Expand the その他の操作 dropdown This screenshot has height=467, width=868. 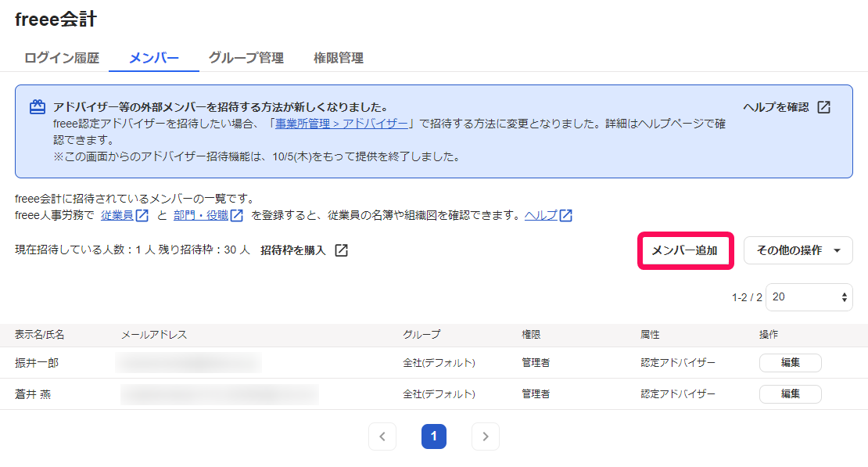point(798,250)
